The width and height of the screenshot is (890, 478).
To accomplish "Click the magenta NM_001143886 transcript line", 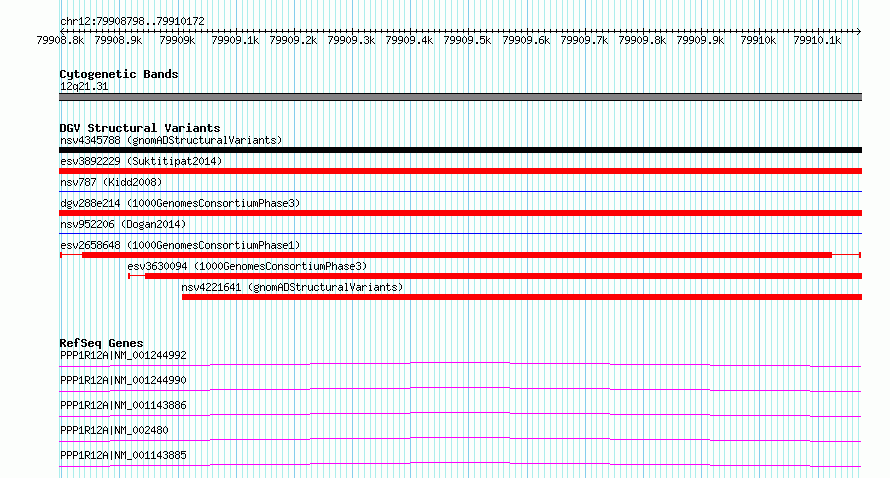I will point(460,414).
